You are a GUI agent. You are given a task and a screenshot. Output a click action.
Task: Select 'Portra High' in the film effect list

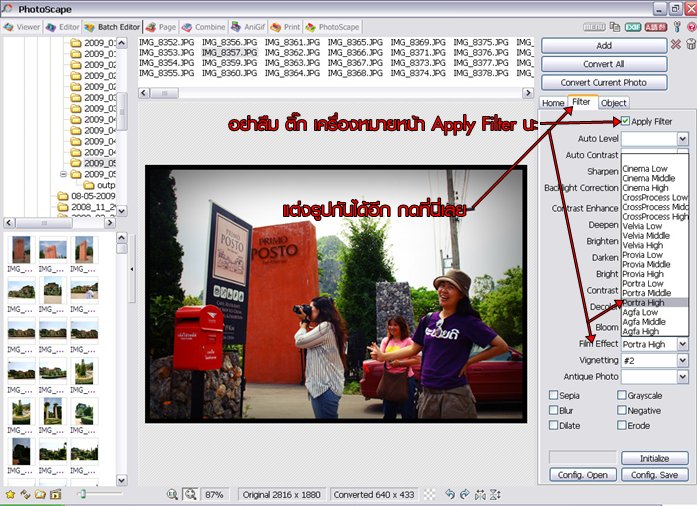(654, 302)
